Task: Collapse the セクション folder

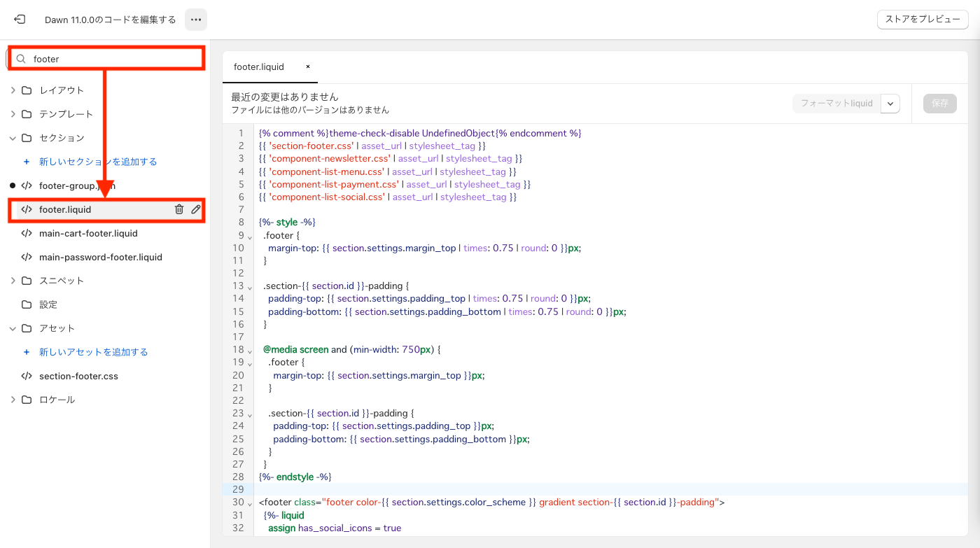Action: pos(13,138)
